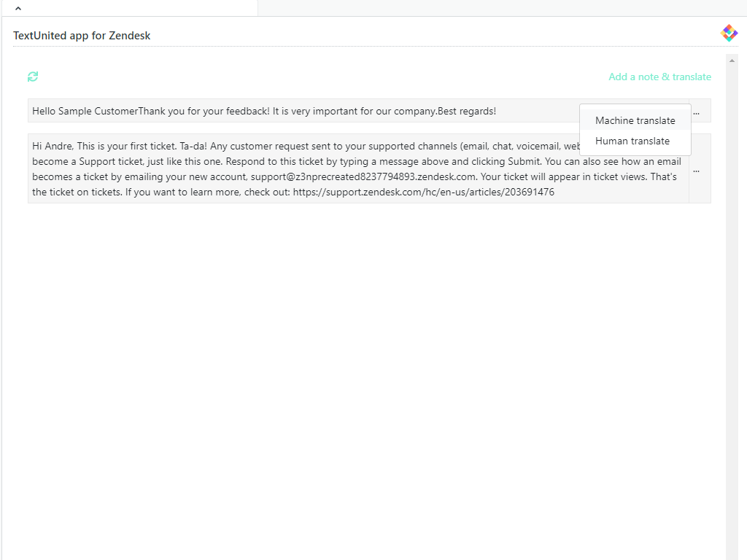Select the 'Hi Andre' first ticket message
This screenshot has height=560, width=747.
pos(292,169)
